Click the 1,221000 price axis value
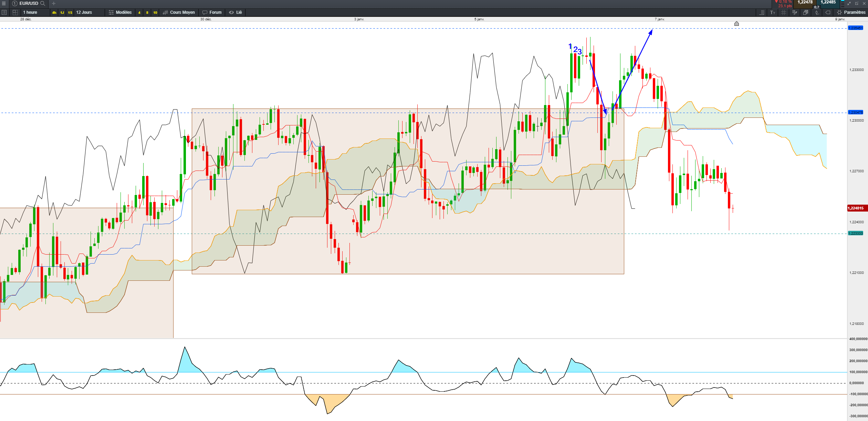The width and height of the screenshot is (868, 421). [857, 273]
